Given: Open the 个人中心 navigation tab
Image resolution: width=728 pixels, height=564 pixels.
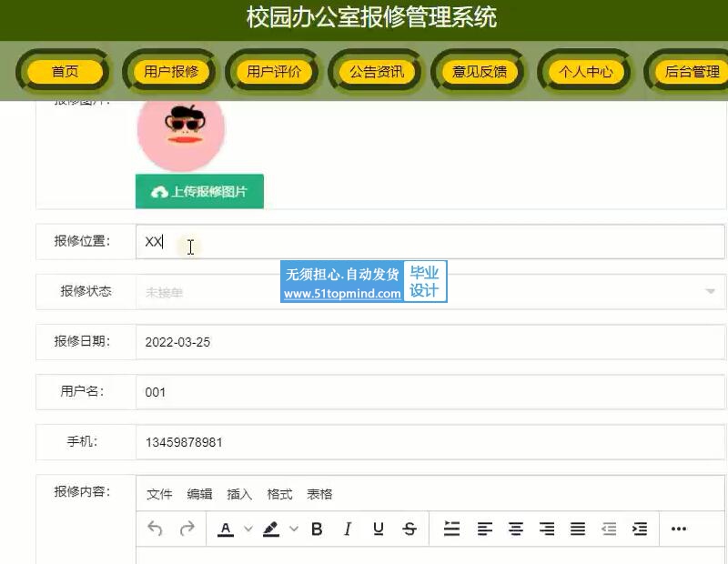Looking at the screenshot, I should click(x=586, y=72).
